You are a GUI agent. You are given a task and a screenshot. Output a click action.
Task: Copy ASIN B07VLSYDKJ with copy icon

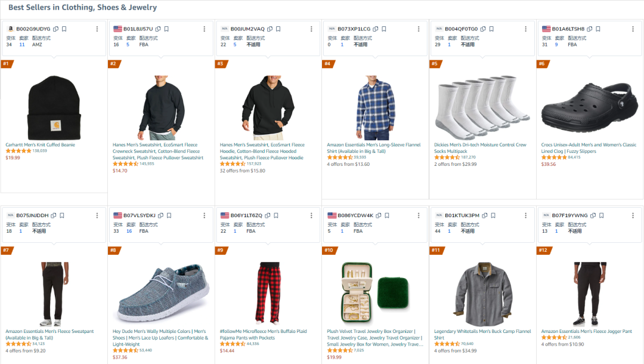(x=160, y=215)
